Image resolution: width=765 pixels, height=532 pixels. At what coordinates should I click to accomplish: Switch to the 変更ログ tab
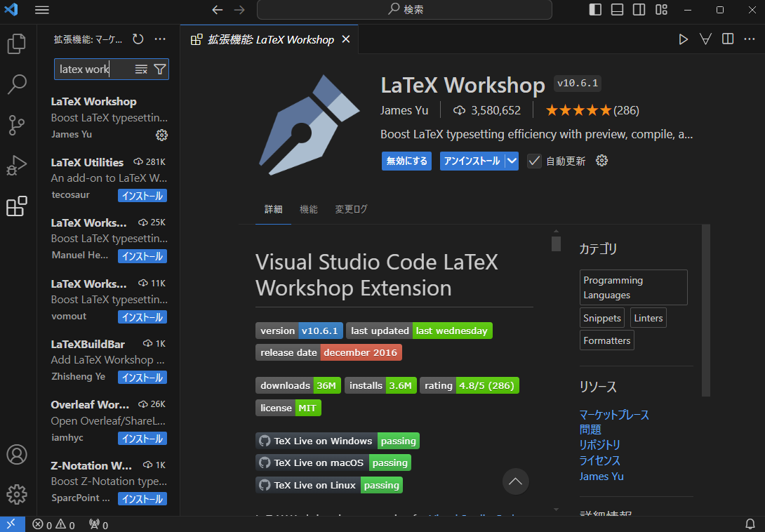351,208
